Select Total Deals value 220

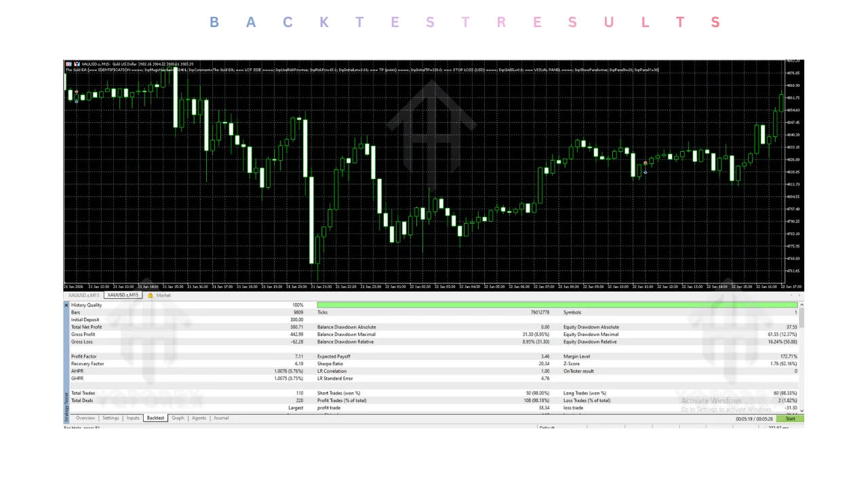pos(300,401)
